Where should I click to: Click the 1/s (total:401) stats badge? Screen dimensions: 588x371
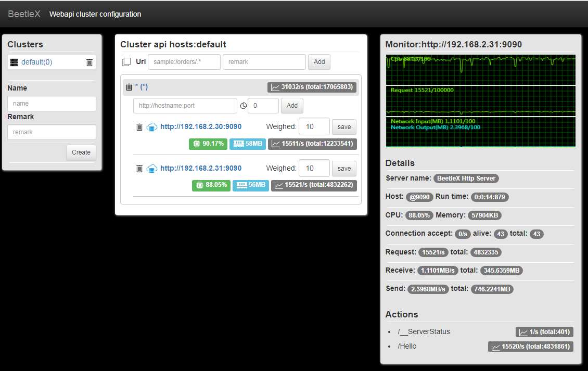(544, 332)
